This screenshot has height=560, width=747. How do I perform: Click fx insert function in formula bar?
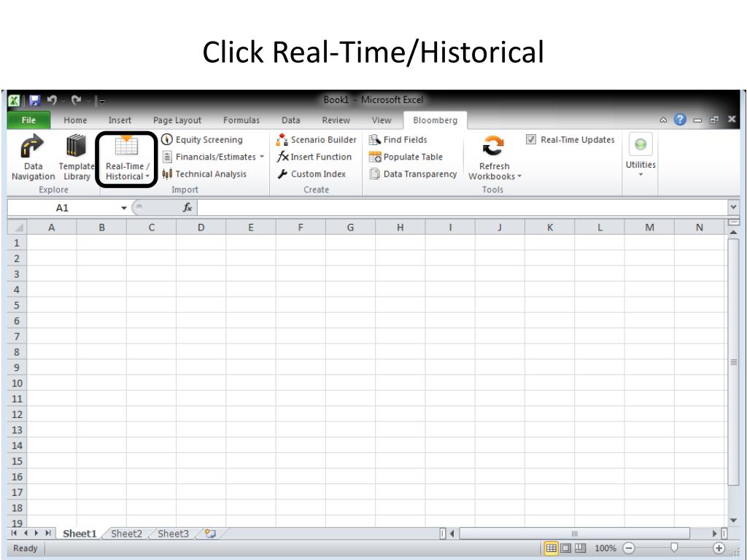click(187, 208)
